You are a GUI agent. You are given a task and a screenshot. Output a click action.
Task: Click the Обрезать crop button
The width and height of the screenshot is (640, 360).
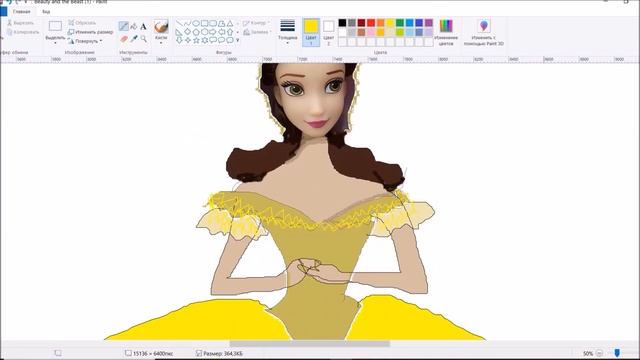pos(82,23)
